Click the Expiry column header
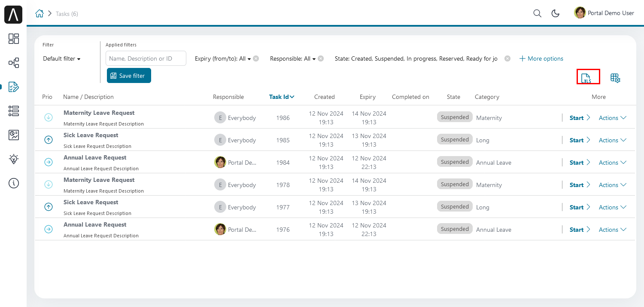 pos(368,97)
